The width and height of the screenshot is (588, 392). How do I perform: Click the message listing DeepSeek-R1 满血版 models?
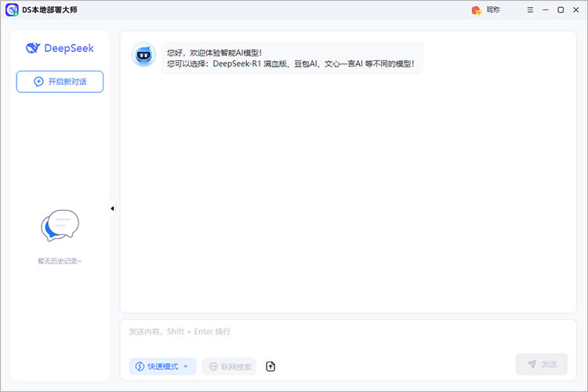[290, 64]
